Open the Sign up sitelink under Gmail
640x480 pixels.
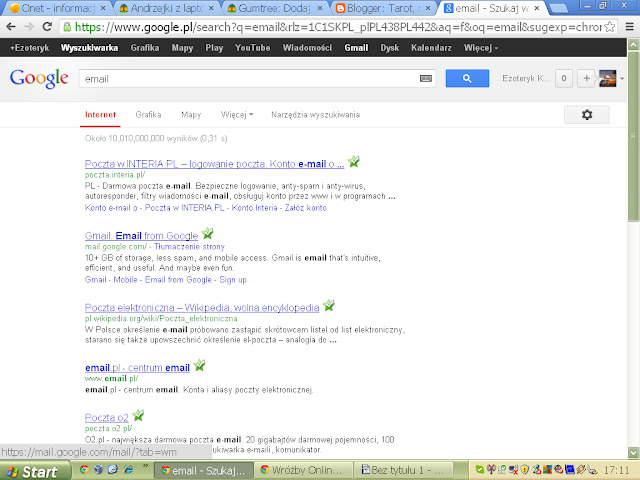(x=233, y=280)
